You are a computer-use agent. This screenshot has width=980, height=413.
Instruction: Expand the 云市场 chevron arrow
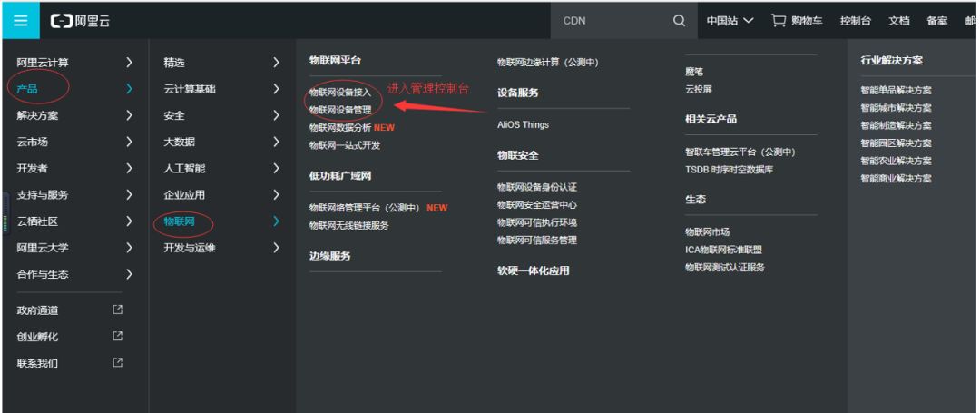tap(129, 142)
